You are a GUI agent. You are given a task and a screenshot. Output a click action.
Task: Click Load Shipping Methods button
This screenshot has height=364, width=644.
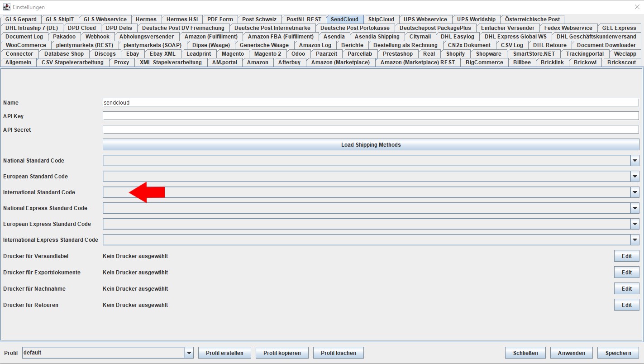(x=371, y=145)
